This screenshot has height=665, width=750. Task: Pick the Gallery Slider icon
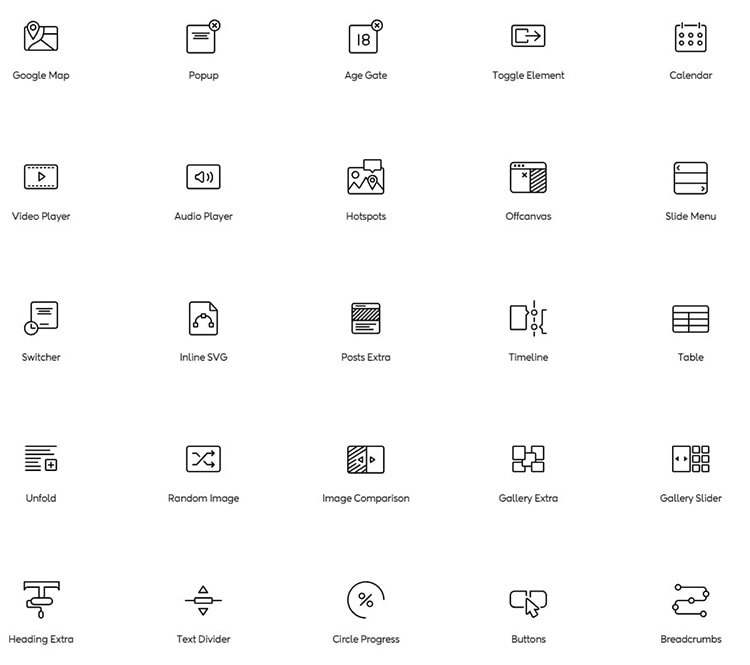tap(691, 458)
